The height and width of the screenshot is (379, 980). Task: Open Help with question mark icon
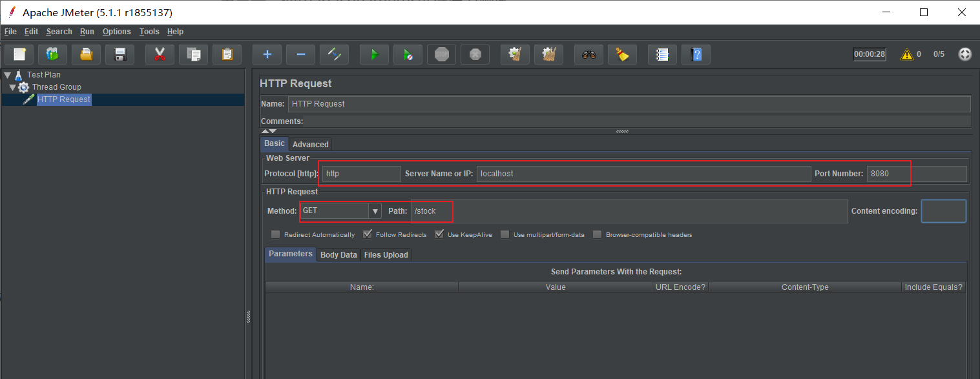(696, 54)
